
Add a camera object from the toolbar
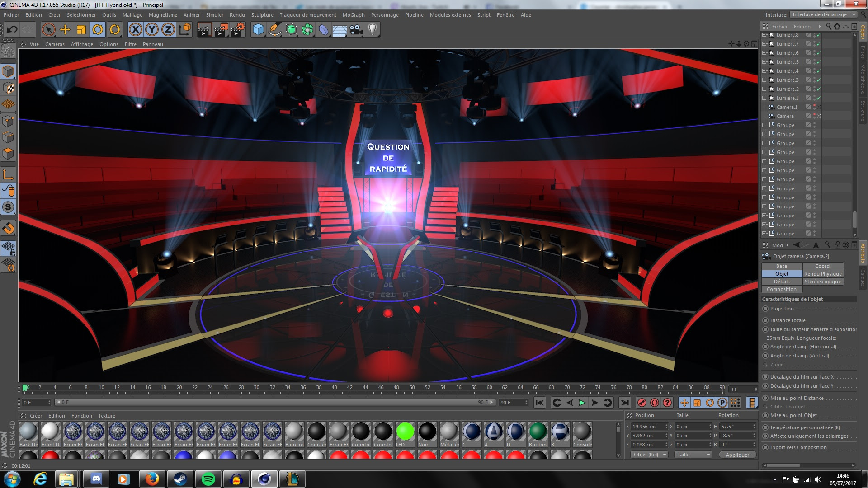pos(356,30)
